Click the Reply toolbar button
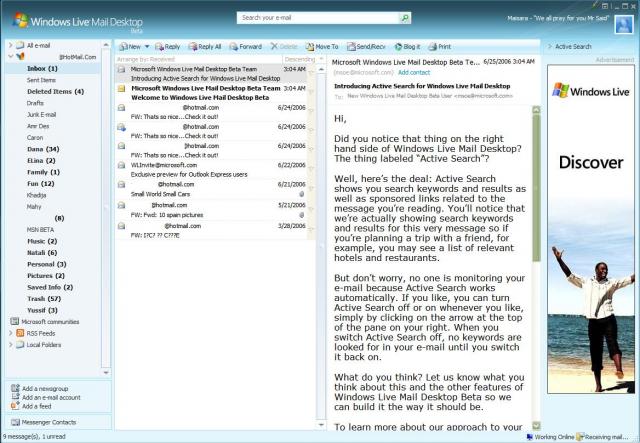Image resolution: width=640 pixels, height=443 pixels. click(167, 47)
